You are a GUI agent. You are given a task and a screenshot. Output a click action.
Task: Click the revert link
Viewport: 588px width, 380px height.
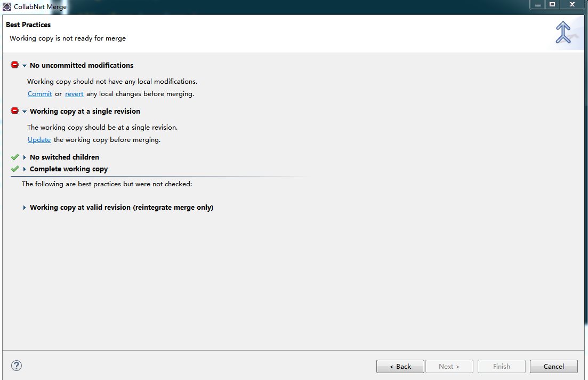[74, 93]
